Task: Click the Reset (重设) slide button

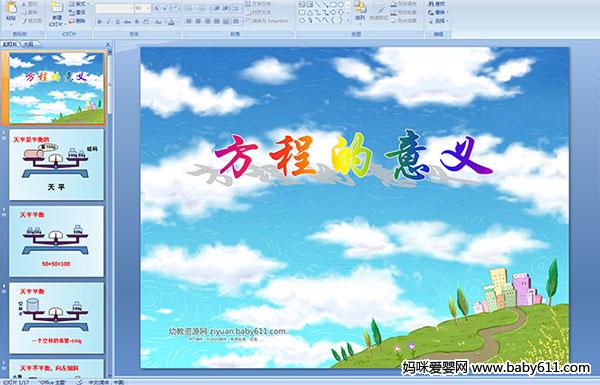Action: (x=77, y=12)
